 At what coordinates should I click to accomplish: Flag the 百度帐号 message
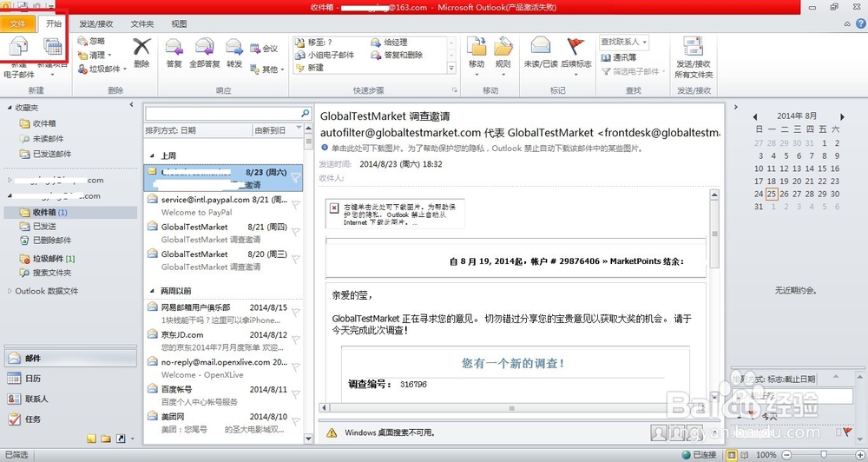click(296, 394)
